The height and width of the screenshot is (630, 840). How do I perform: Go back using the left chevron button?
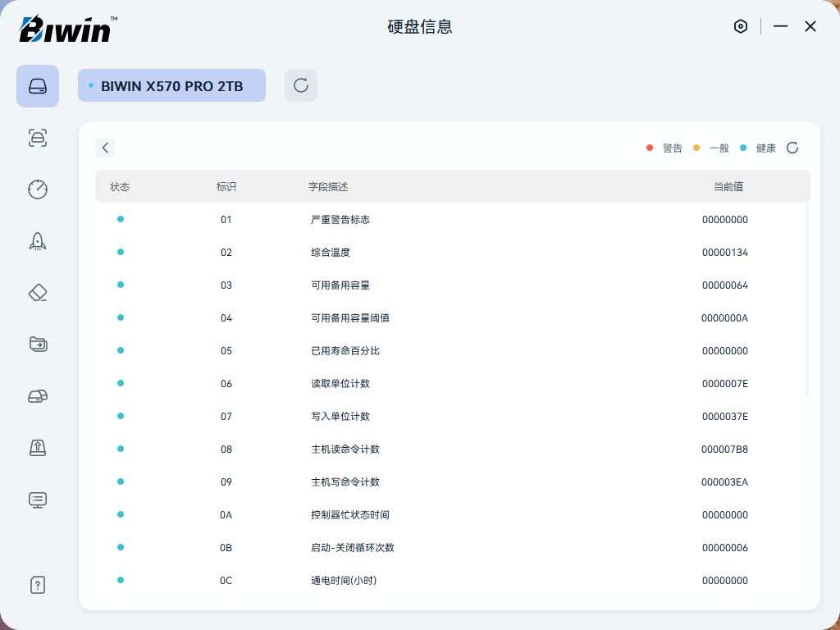pyautogui.click(x=105, y=148)
